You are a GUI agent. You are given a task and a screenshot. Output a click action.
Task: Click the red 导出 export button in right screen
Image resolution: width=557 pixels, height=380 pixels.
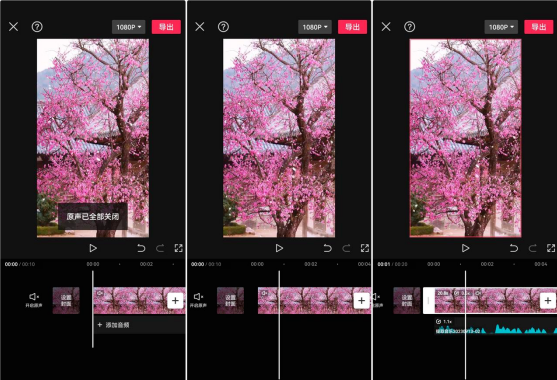pos(539,27)
